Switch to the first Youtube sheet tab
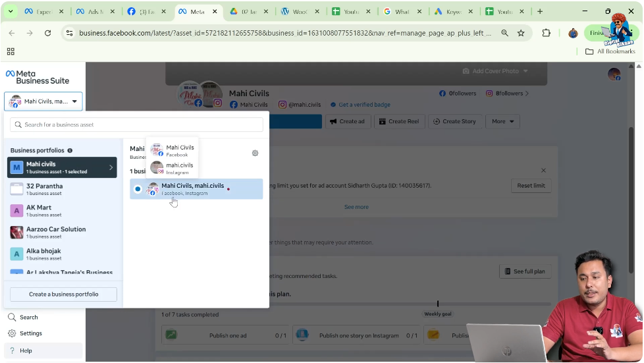Screen dimensions: 644x363 351,11
